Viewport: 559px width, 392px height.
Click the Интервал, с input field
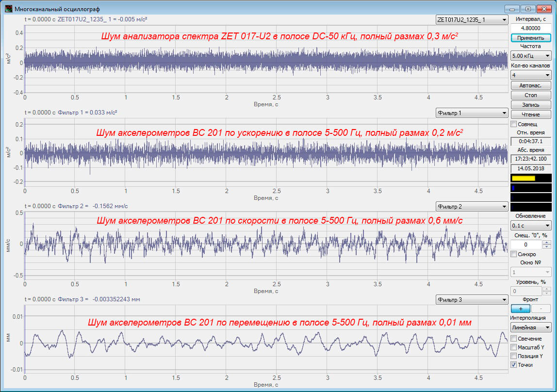coord(531,28)
